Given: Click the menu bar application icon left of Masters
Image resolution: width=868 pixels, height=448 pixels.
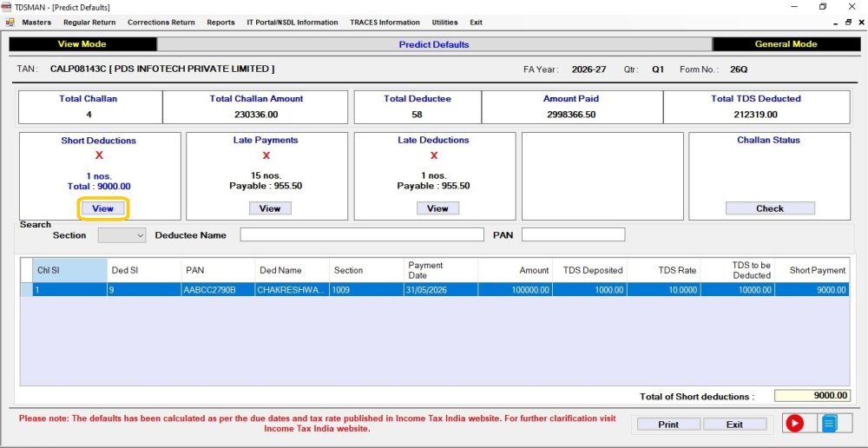Looking at the screenshot, I should (10, 23).
